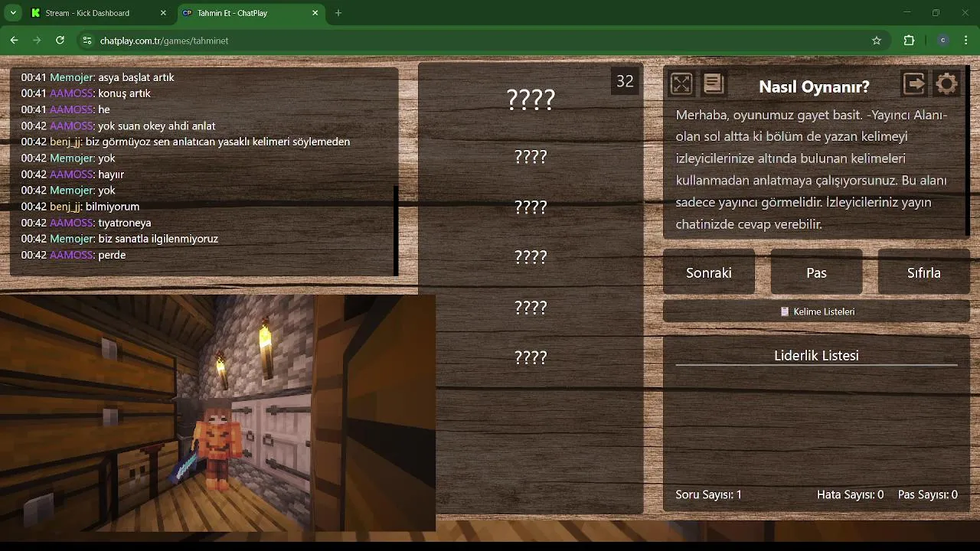Close the Stream - Kick Dashboard tab

(x=163, y=13)
